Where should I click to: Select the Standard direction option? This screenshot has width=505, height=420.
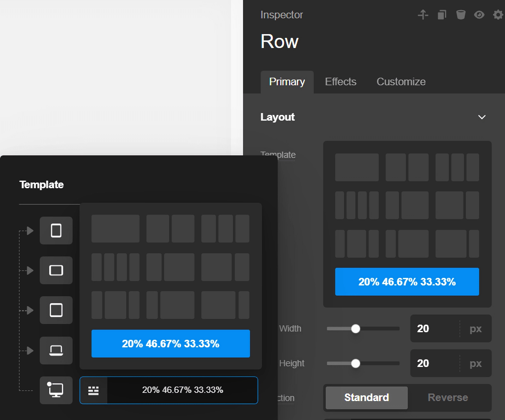(366, 398)
